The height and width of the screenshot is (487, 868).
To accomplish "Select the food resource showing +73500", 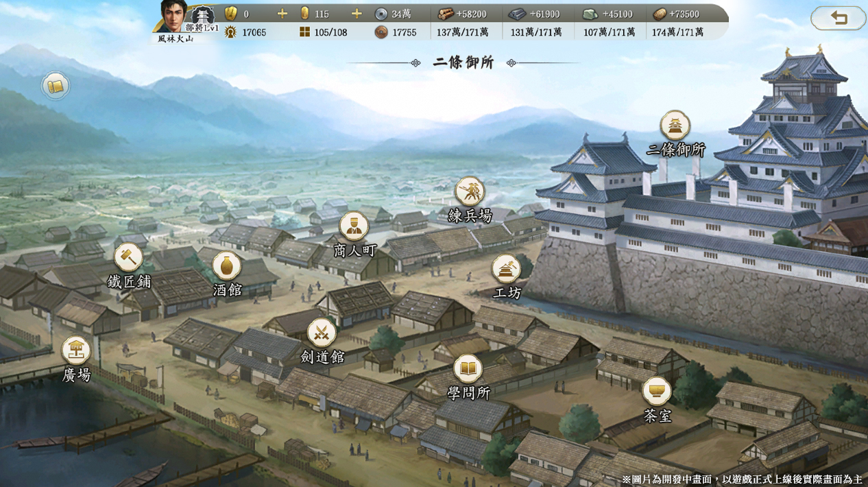I will tap(677, 14).
